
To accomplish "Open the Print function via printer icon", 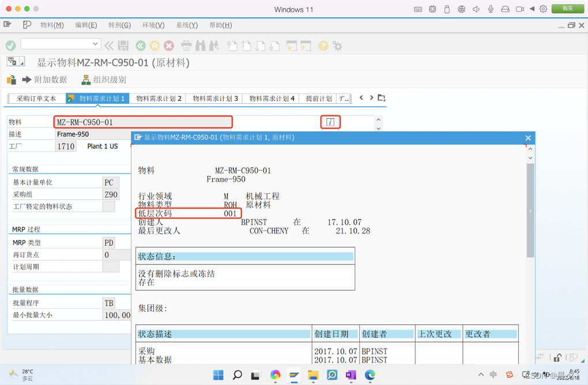I will pos(186,45).
